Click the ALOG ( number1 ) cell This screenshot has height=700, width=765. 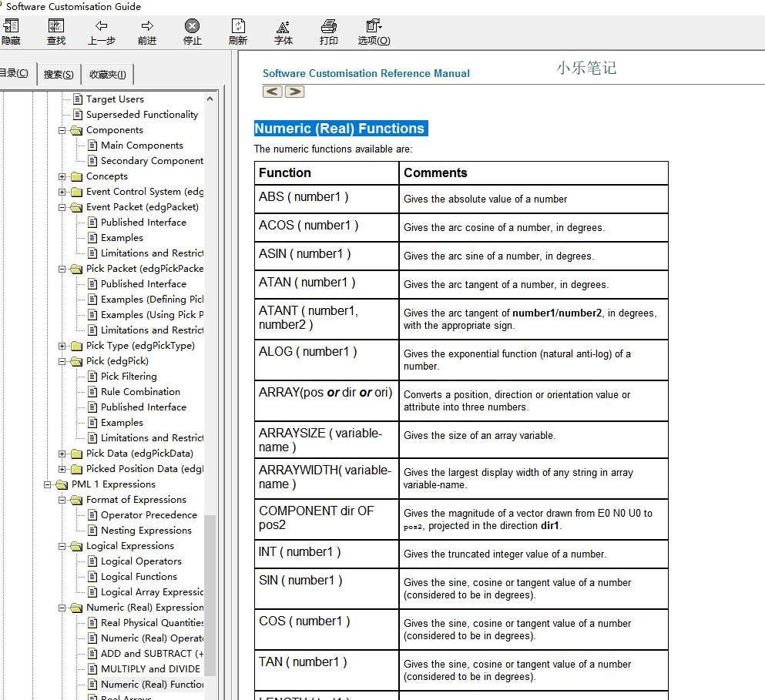coord(327,360)
